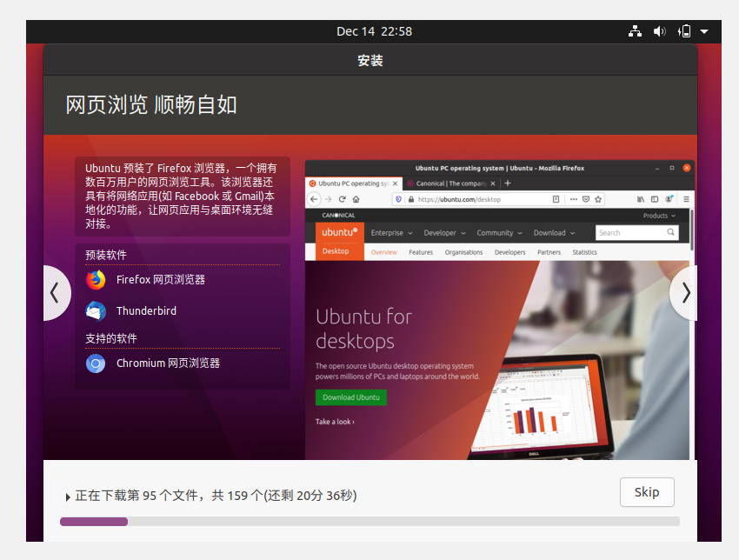
Task: Select Firefox 网页浏览器 label
Action: click(x=161, y=279)
